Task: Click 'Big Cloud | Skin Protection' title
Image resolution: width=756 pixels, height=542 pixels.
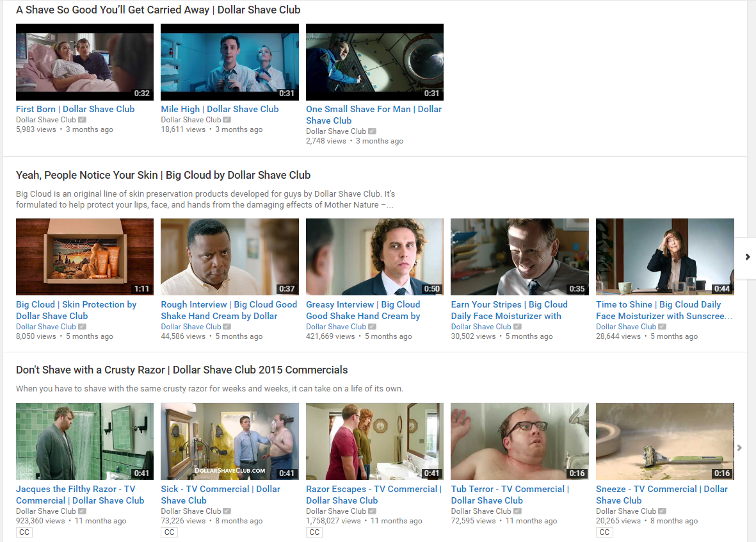Action: (76, 310)
